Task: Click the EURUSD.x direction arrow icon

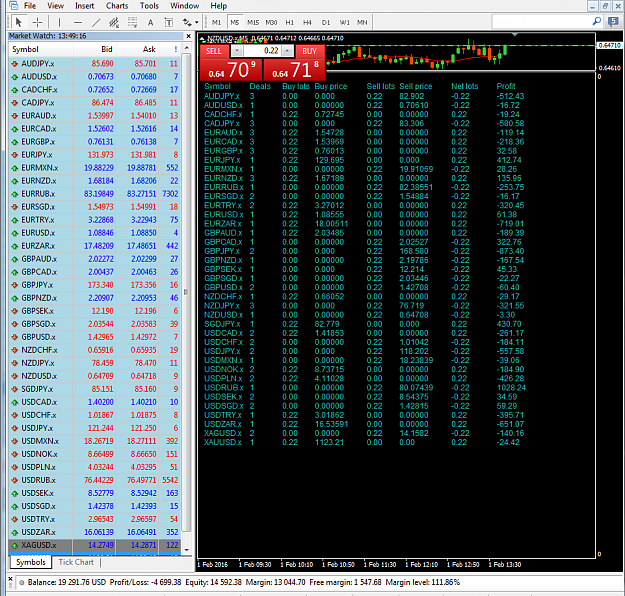Action: 15,233
